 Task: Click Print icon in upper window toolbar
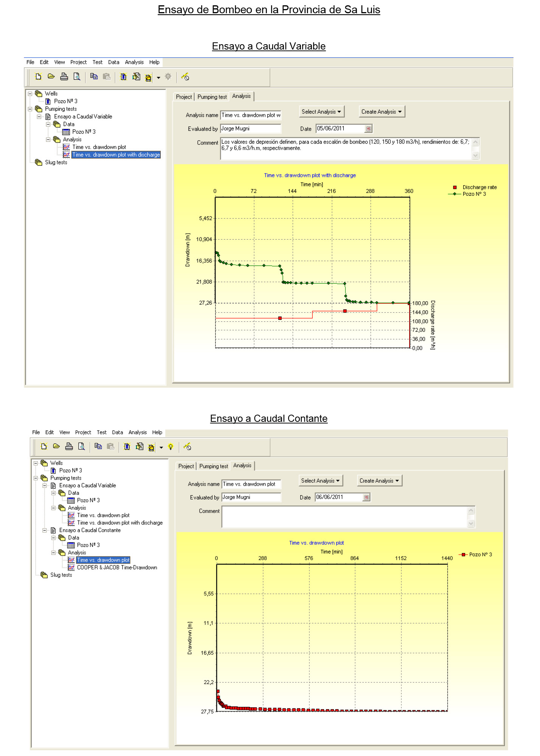coord(64,77)
